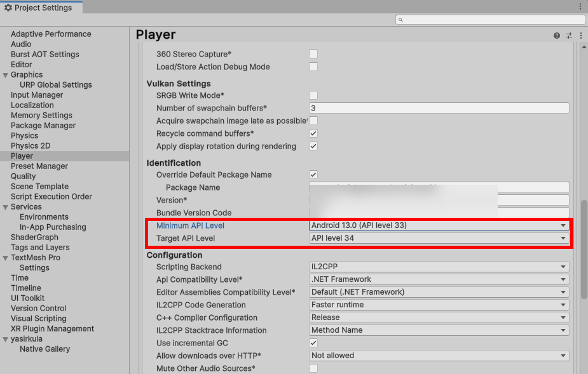588x374 pixels.
Task: Collapse the Graphics tree section
Action: (5, 75)
